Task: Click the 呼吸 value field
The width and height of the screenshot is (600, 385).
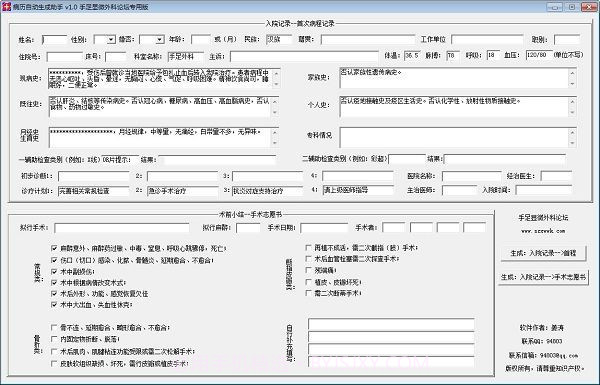Action: [x=493, y=55]
